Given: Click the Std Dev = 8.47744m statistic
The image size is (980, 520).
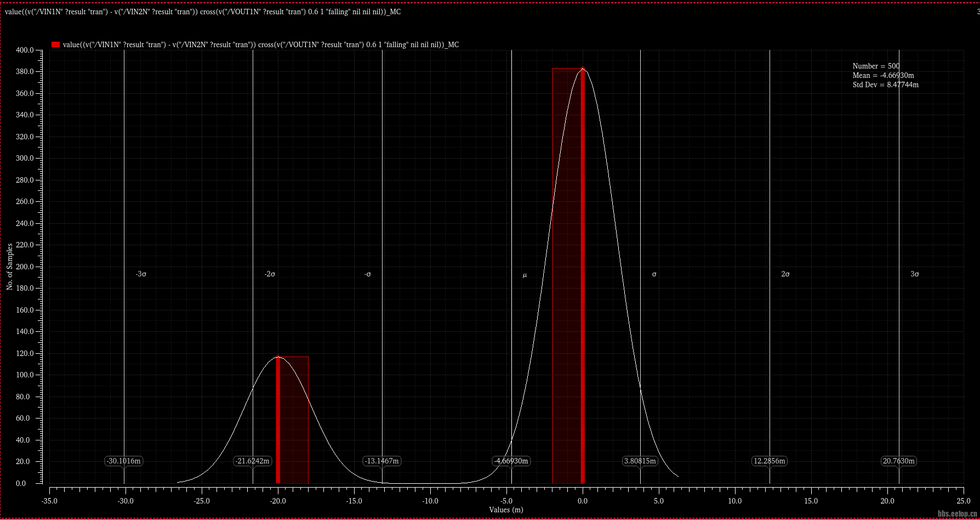Looking at the screenshot, I should tap(885, 84).
